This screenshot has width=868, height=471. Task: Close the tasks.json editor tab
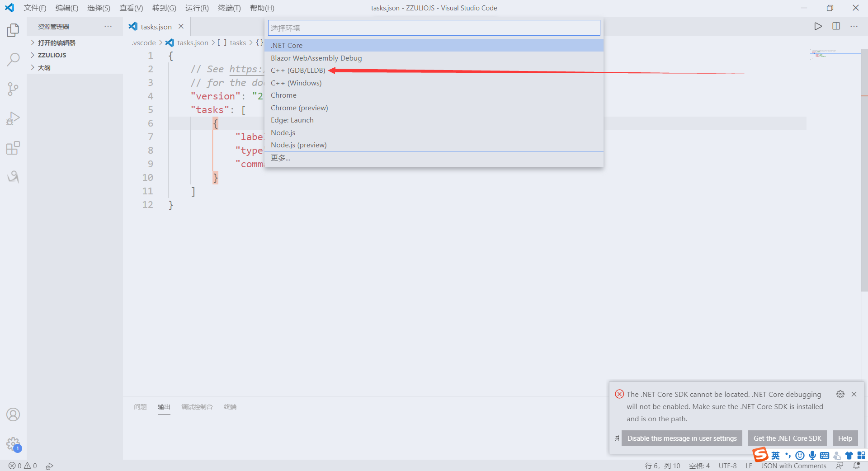point(181,27)
